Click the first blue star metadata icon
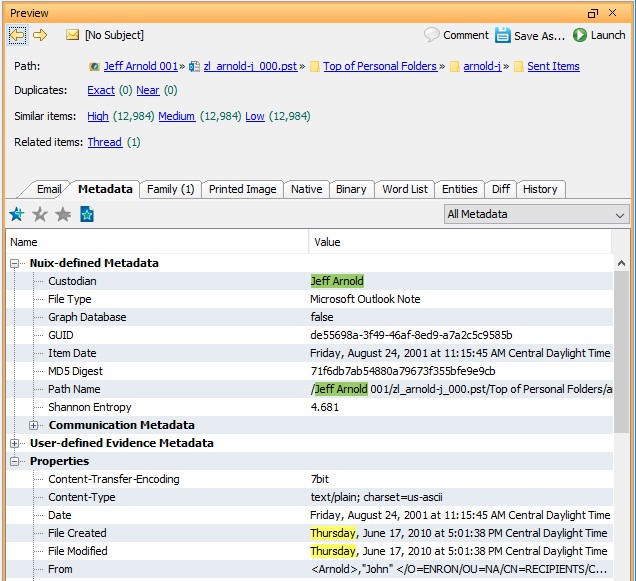The height and width of the screenshot is (581, 636). click(17, 214)
